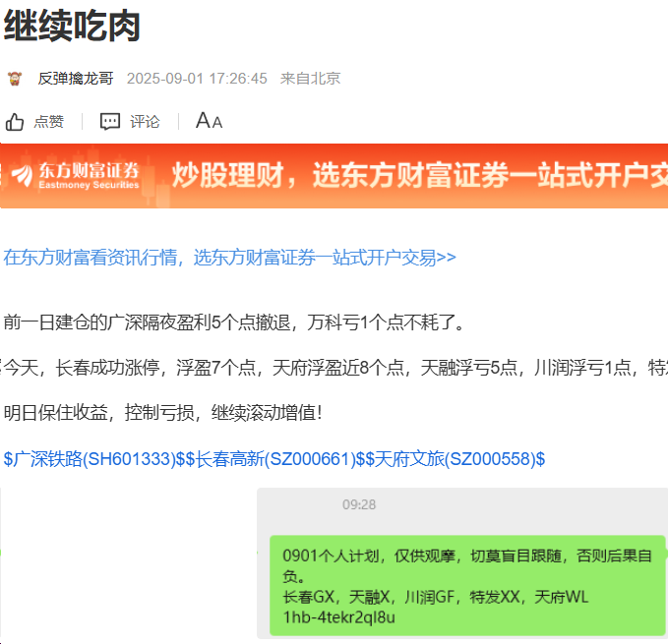Click code 1hb-4tekr2ql8u in chat bubble
This screenshot has width=668, height=644.
[x=339, y=617]
